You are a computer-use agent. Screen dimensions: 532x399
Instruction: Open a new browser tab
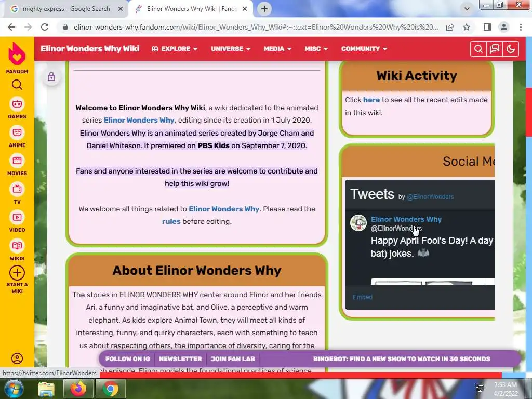264,9
